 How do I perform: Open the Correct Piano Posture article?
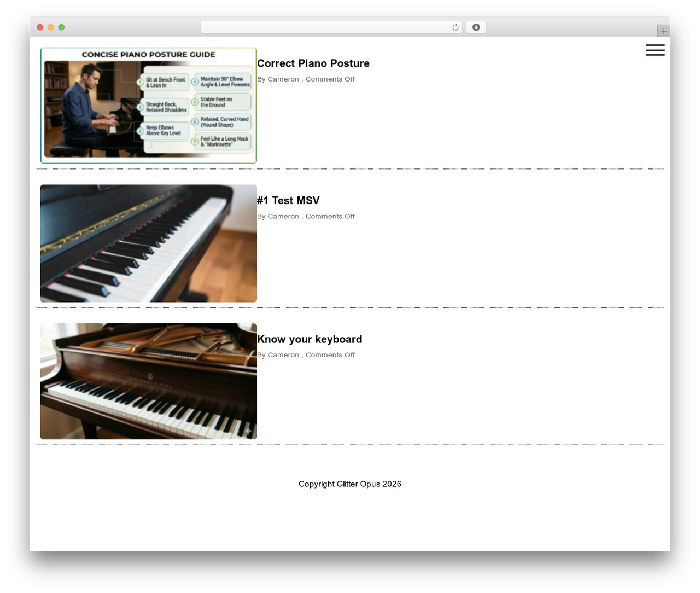click(313, 63)
